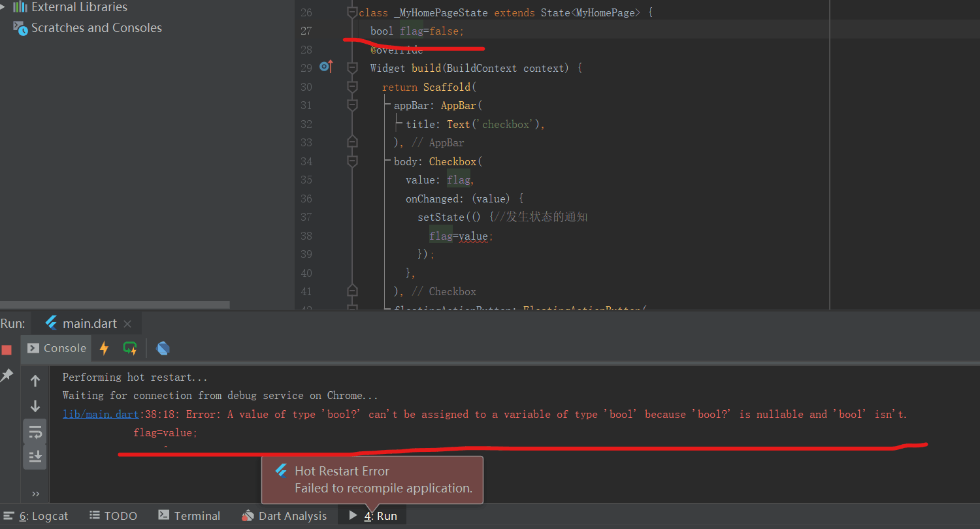Image resolution: width=980 pixels, height=529 pixels.
Task: Trigger hot reload with the lightning icon
Action: click(104, 348)
